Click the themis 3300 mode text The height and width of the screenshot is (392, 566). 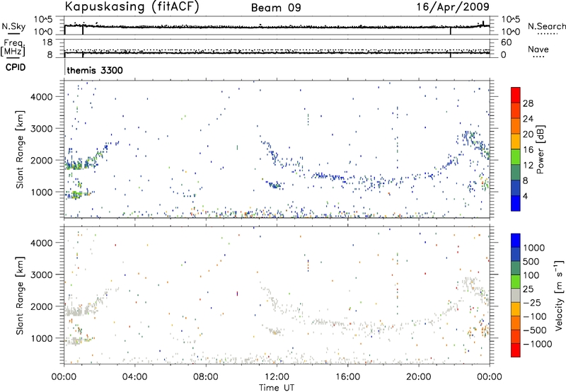(95, 70)
